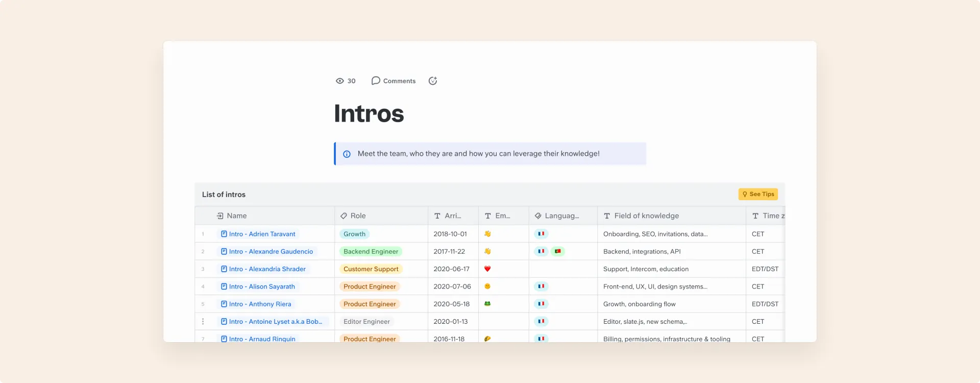Open Intro - Alison Sayarath page link
Image resolution: width=980 pixels, height=383 pixels.
258,286
